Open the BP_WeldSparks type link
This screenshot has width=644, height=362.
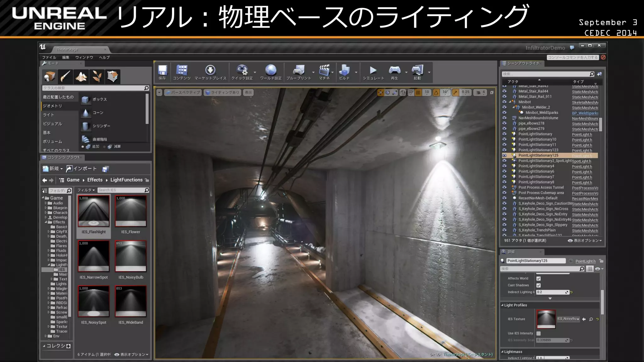(585, 113)
